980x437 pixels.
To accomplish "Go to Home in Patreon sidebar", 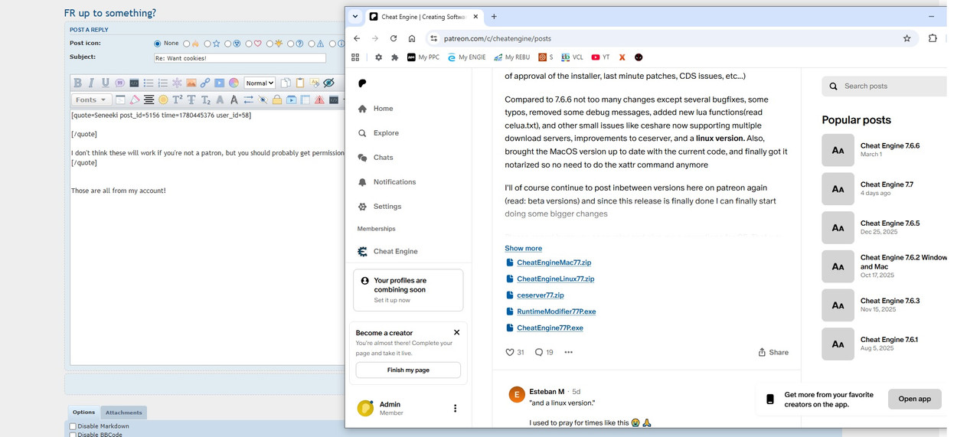I will (x=375, y=109).
